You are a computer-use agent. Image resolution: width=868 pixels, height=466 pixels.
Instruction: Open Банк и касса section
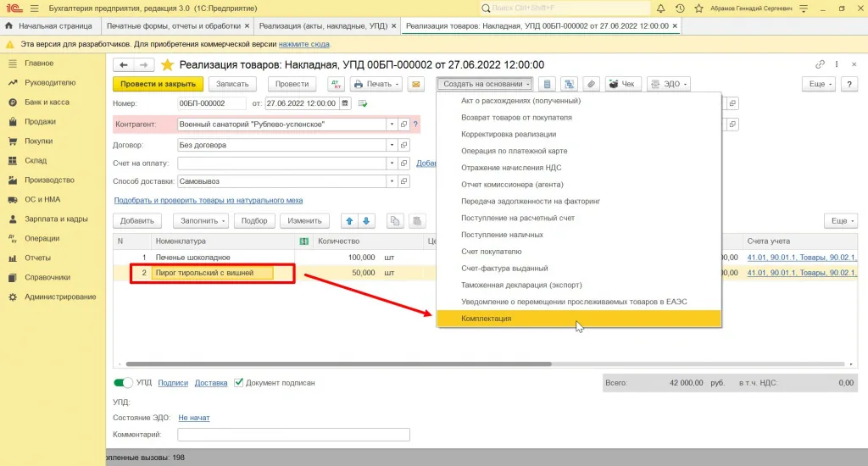click(x=47, y=103)
